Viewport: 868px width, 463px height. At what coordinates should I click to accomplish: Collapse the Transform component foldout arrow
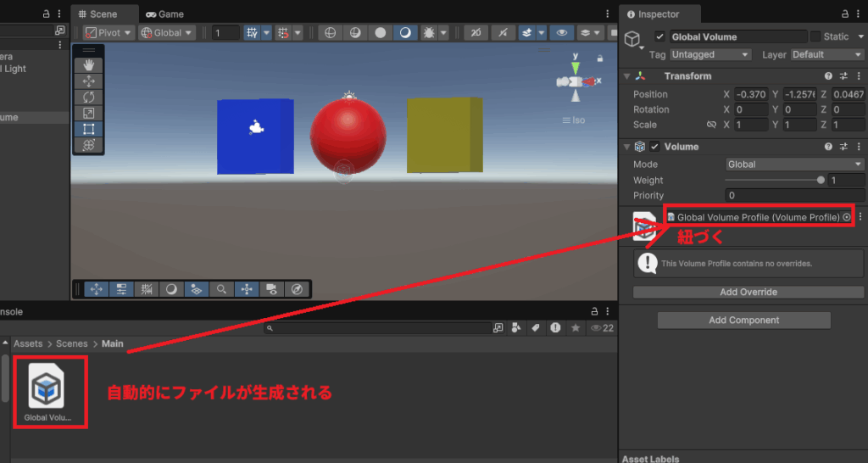[x=627, y=76]
